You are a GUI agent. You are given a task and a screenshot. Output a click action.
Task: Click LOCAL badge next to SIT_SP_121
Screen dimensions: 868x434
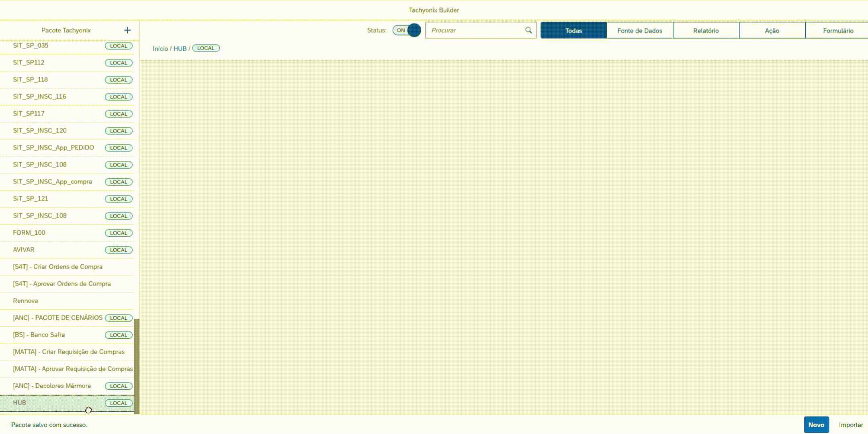click(119, 199)
